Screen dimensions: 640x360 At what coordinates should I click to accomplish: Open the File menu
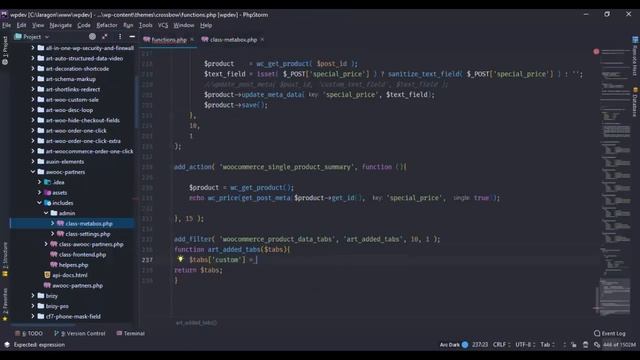[7, 25]
